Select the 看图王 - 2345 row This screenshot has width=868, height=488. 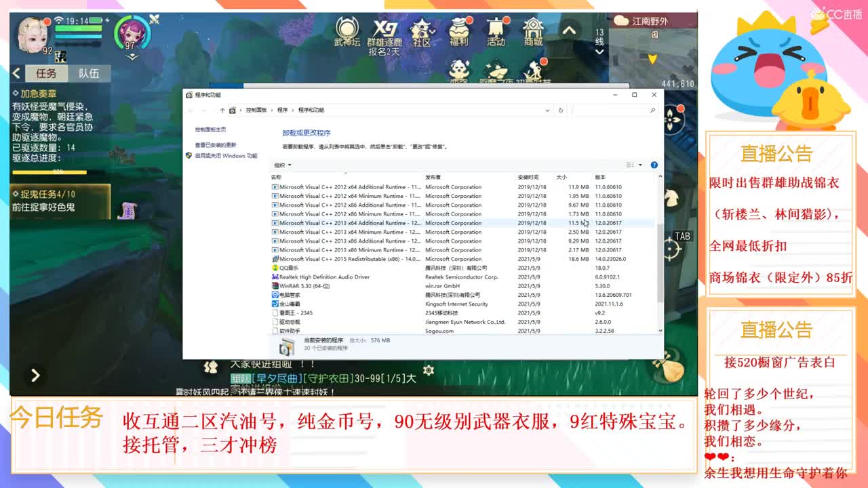coord(463,313)
